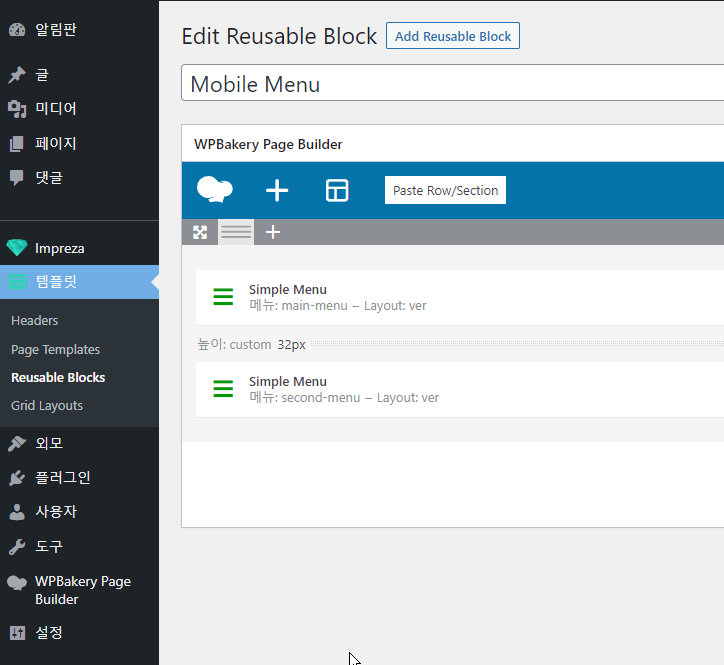Click the dashboard gauge icon
This screenshot has height=665, width=724.
[x=17, y=30]
